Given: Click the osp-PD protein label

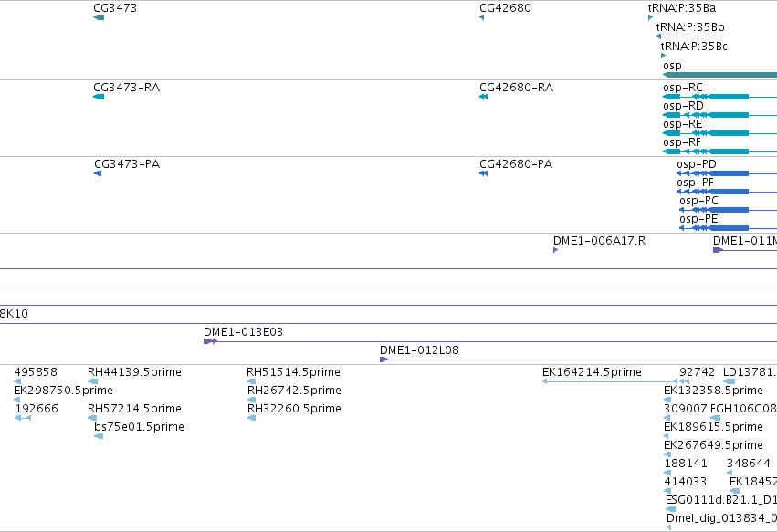Looking at the screenshot, I should tap(697, 164).
